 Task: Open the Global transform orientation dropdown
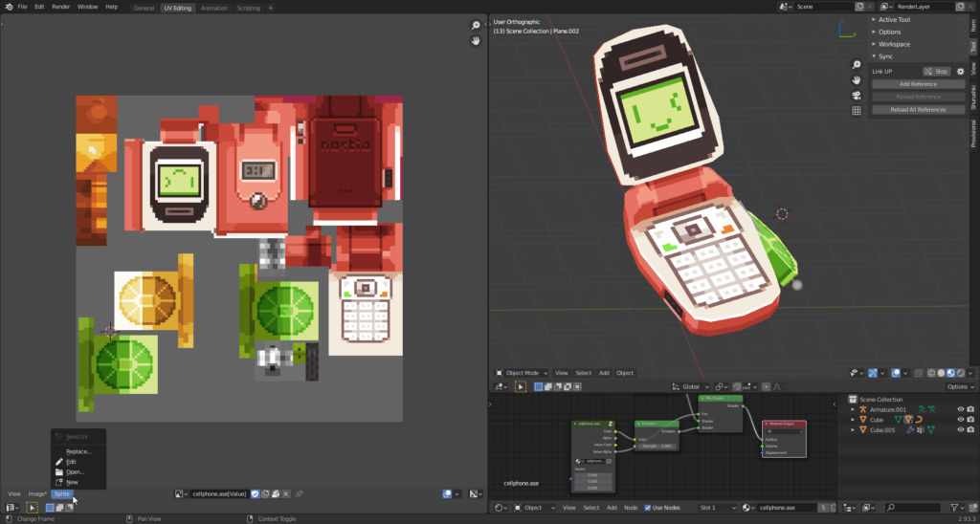click(x=689, y=387)
